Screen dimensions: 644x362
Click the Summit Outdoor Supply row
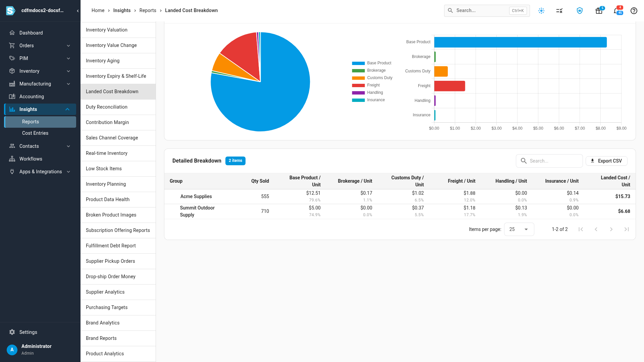point(400,211)
